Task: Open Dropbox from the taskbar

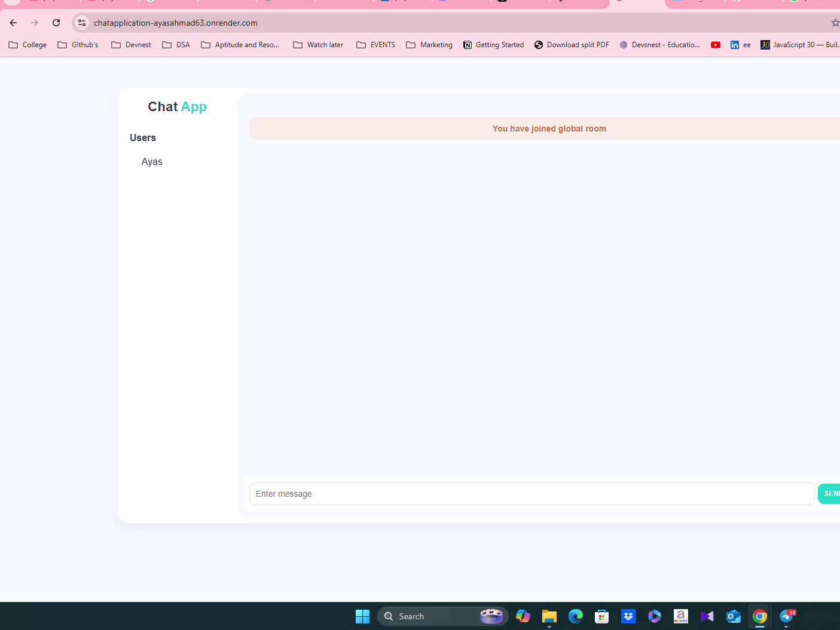Action: (628, 616)
